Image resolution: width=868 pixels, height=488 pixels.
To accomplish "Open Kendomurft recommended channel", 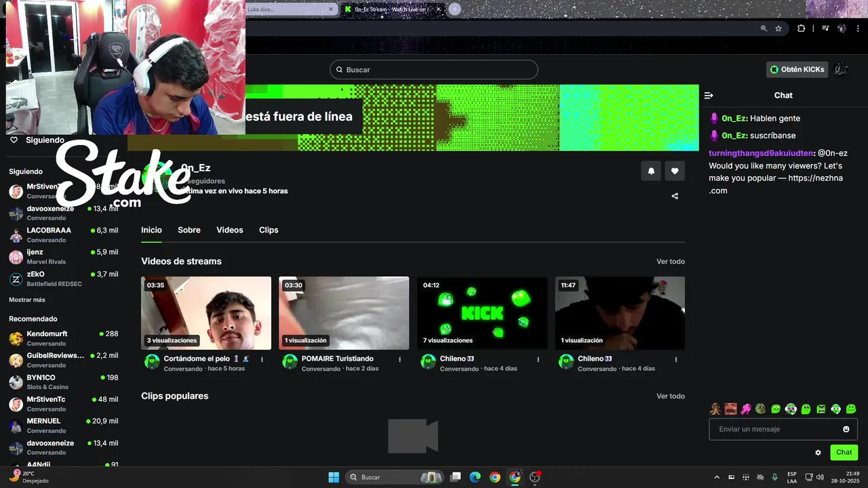I will tap(64, 338).
